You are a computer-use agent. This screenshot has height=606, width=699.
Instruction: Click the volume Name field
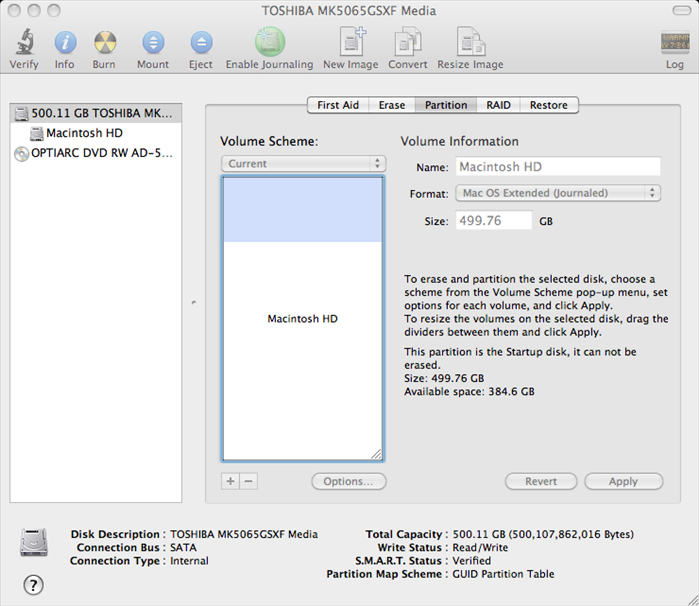coord(558,167)
